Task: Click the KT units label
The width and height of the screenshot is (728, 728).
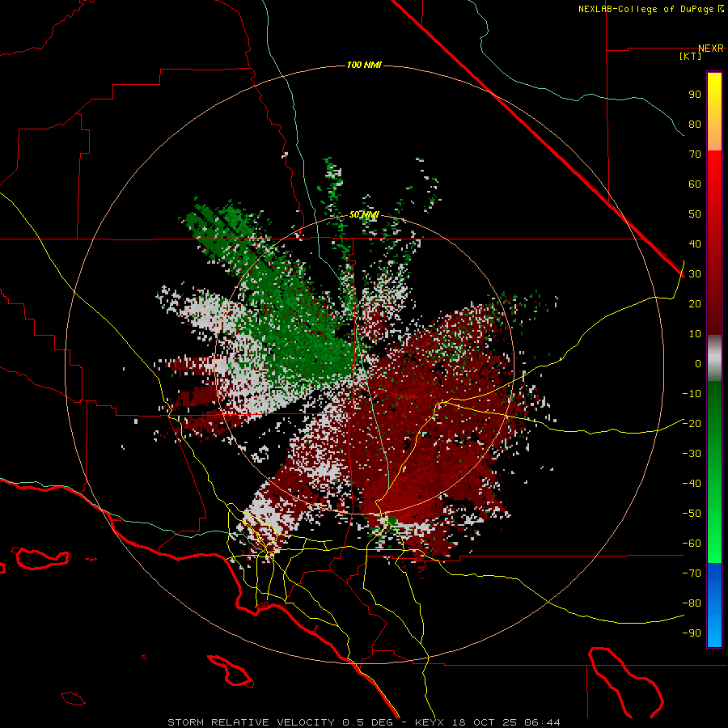Action: tap(691, 56)
